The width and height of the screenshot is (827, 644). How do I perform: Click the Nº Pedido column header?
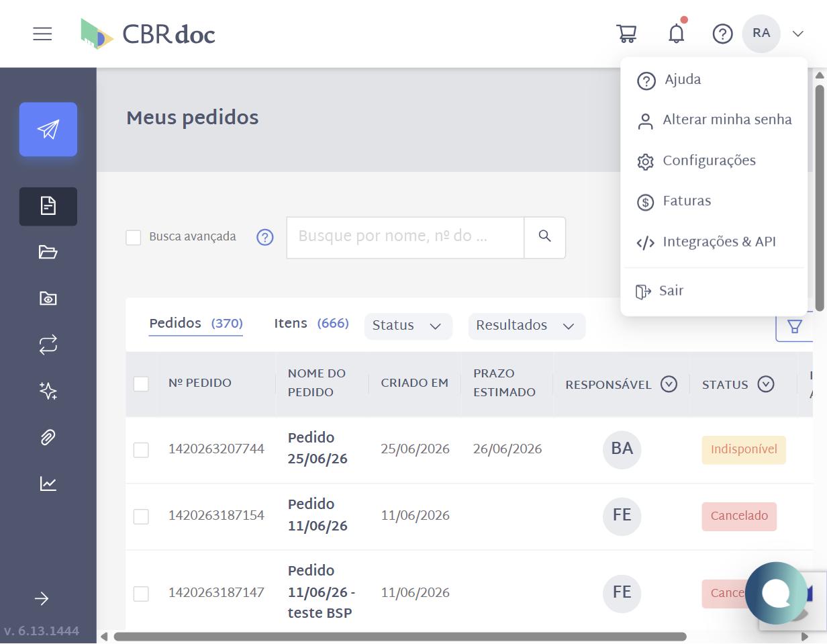pos(200,383)
